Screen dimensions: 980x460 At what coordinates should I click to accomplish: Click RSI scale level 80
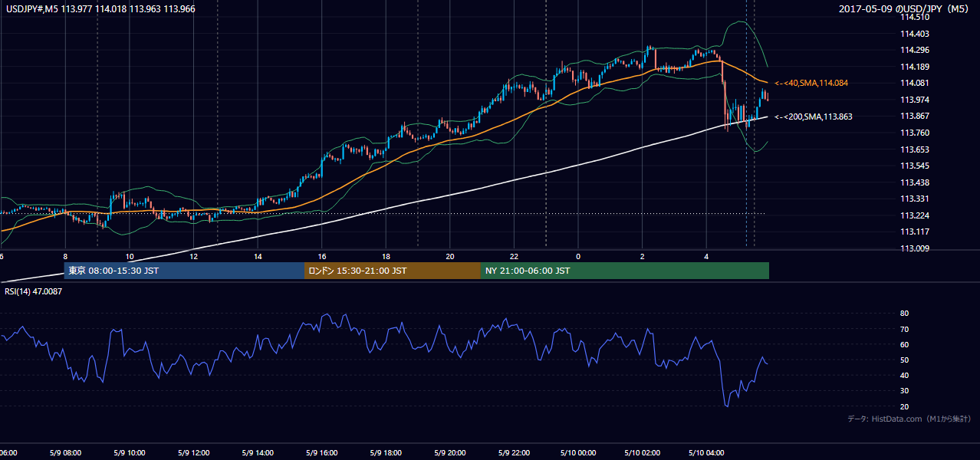pyautogui.click(x=904, y=314)
